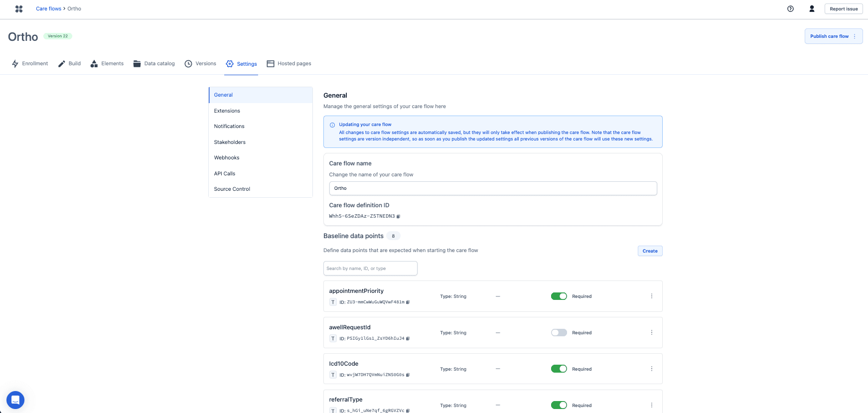Viewport: 868px width, 413px height.
Task: Switch to the Enrollment tab
Action: [30, 64]
